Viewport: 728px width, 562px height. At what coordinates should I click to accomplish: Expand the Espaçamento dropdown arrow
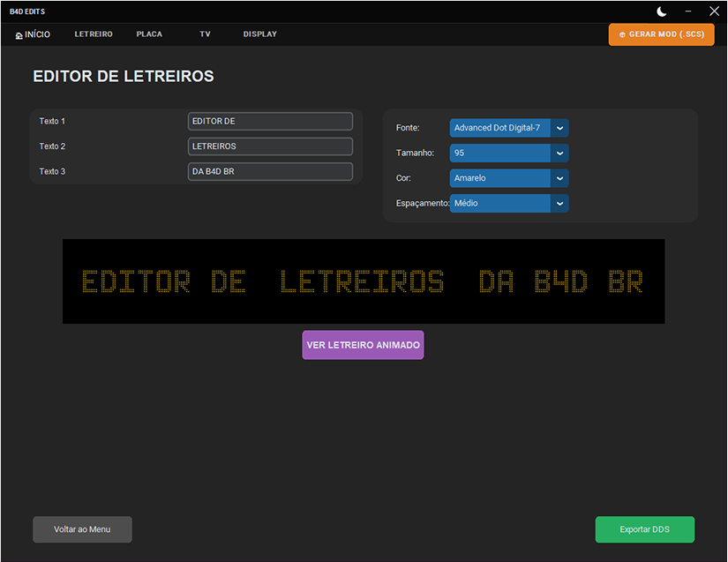pos(559,203)
